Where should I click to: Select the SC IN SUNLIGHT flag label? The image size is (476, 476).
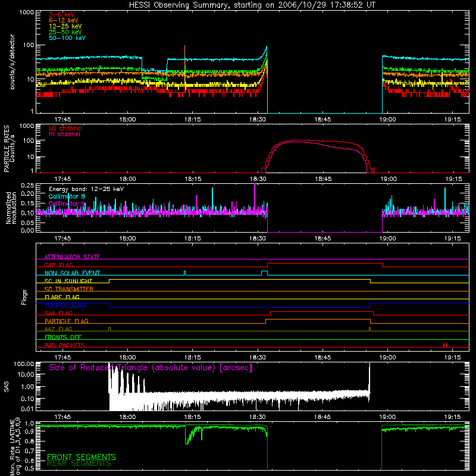point(68,281)
